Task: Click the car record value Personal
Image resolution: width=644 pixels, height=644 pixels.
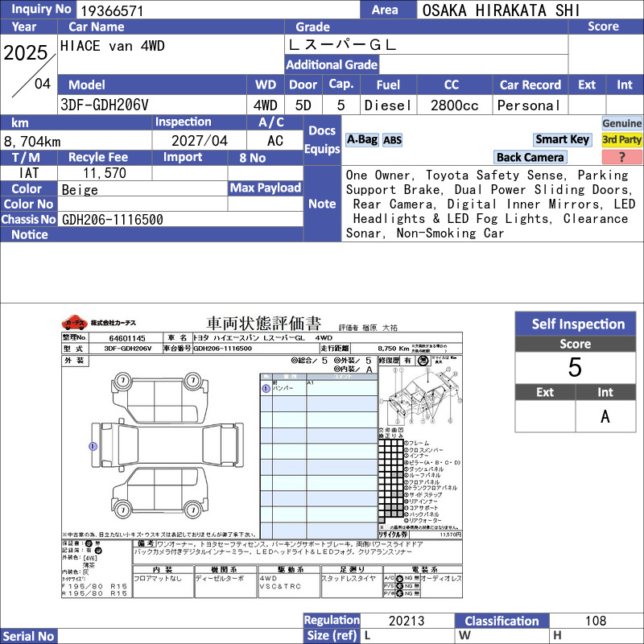Action: 529,105
